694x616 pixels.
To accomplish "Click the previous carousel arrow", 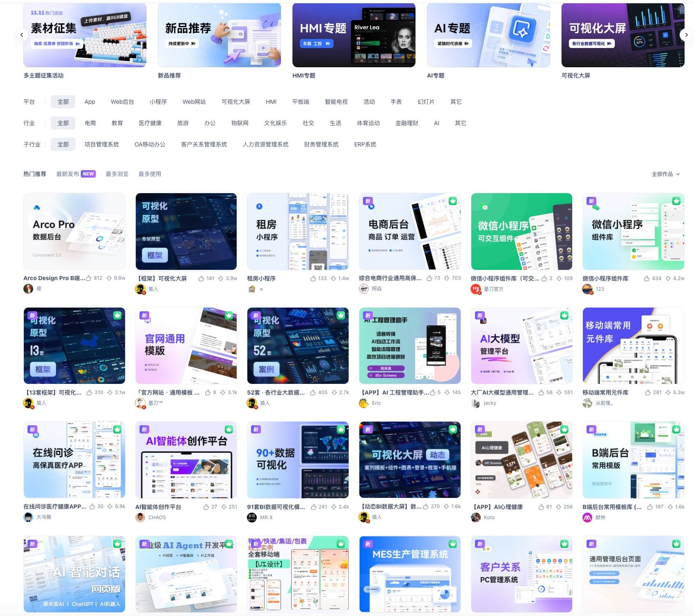I will (22, 35).
